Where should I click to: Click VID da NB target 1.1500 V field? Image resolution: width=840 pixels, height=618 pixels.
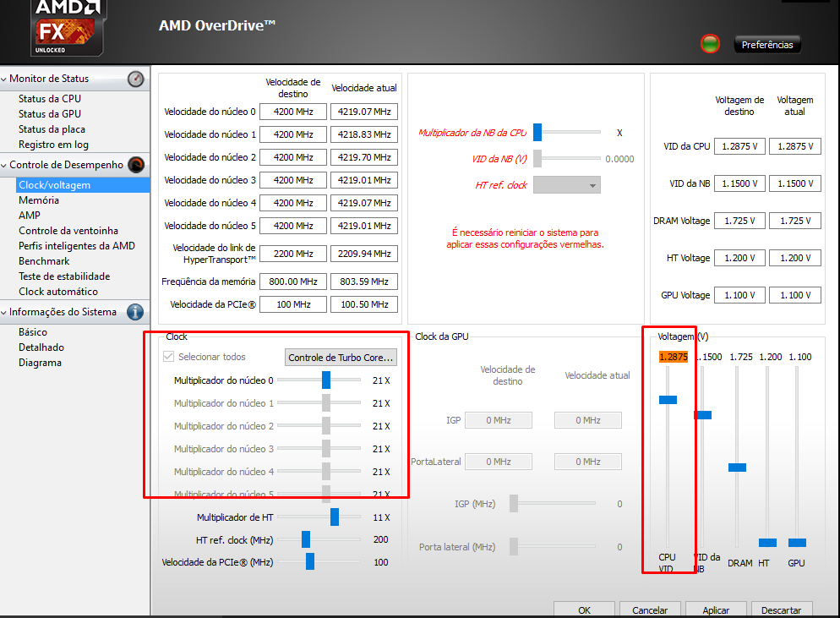point(739,183)
